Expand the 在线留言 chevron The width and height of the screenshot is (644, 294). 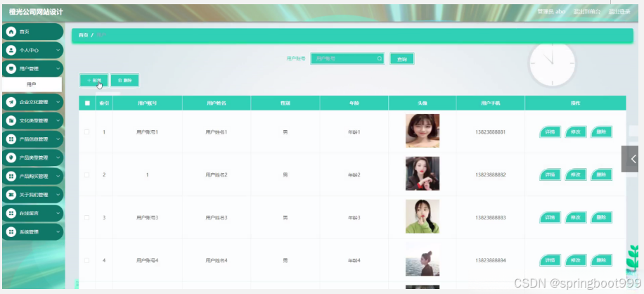click(58, 213)
